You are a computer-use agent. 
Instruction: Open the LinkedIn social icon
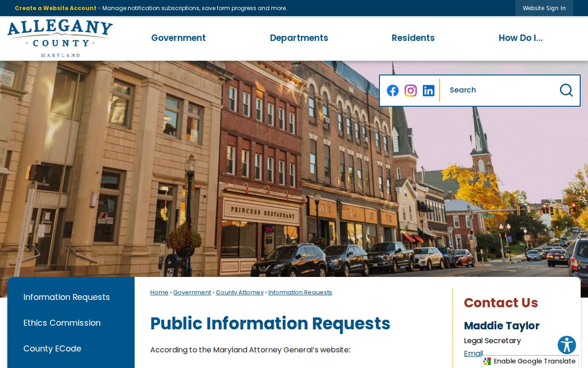[429, 91]
